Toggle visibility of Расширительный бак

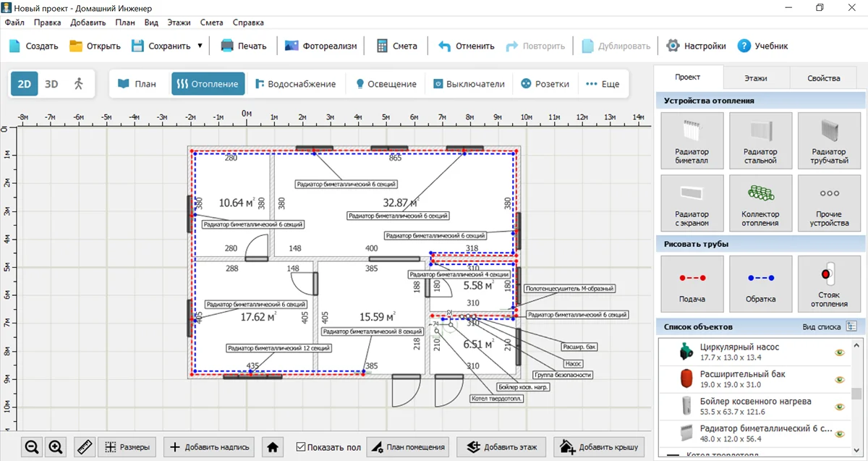(839, 379)
